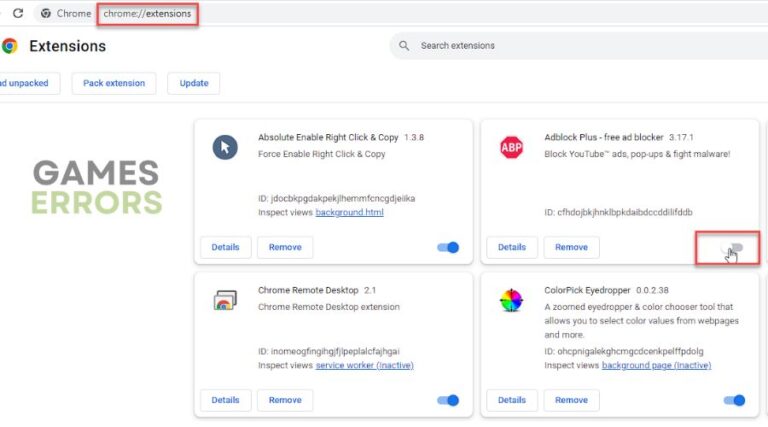Disable Absolute Enable Right Click & Copy toggle
768x427 pixels.
pyautogui.click(x=448, y=247)
